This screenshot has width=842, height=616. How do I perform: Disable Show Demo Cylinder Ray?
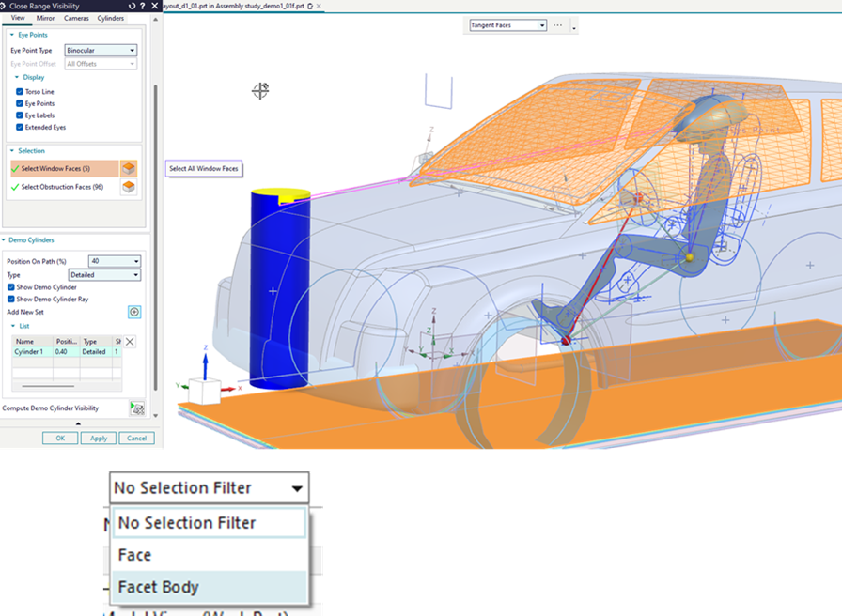pos(11,299)
